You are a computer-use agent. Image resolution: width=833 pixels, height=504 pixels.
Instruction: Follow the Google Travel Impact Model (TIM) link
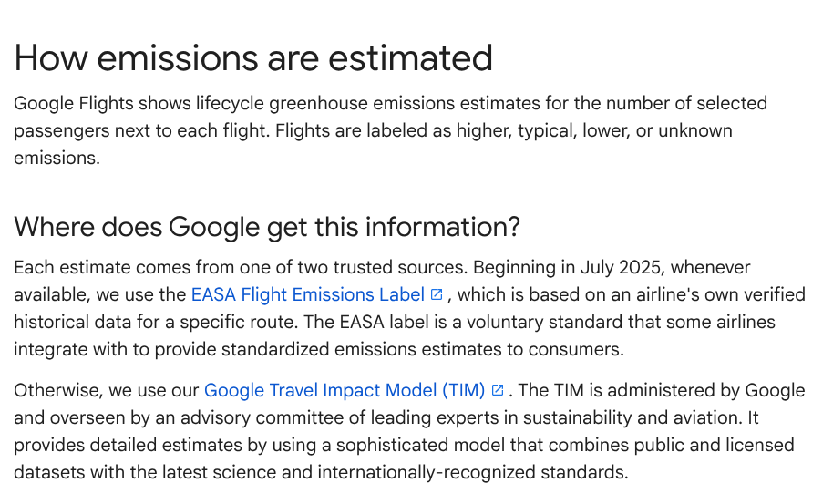click(x=344, y=391)
